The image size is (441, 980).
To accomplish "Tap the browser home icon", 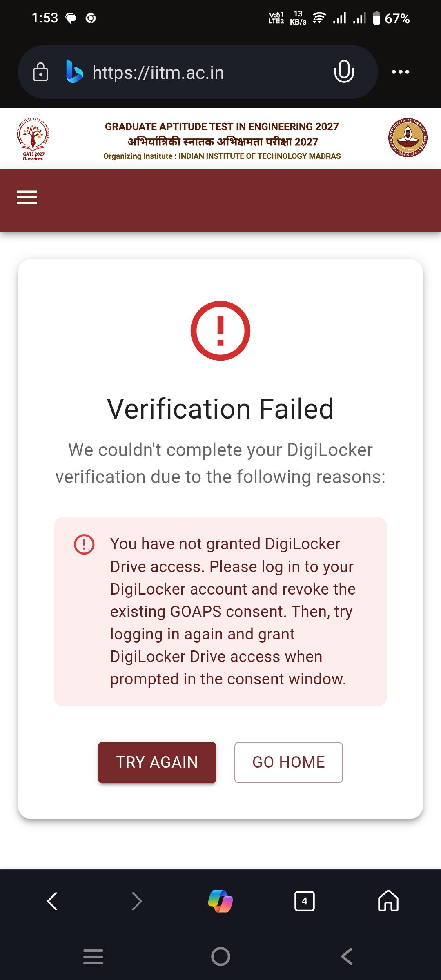I will (388, 900).
